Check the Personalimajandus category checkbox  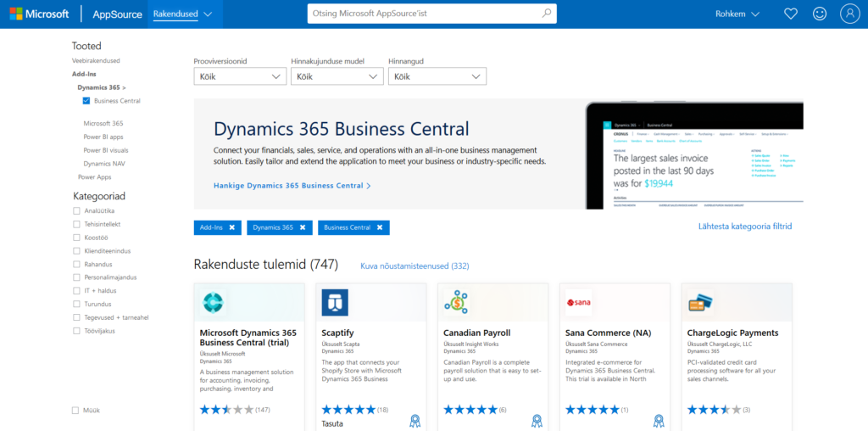pyautogui.click(x=76, y=277)
